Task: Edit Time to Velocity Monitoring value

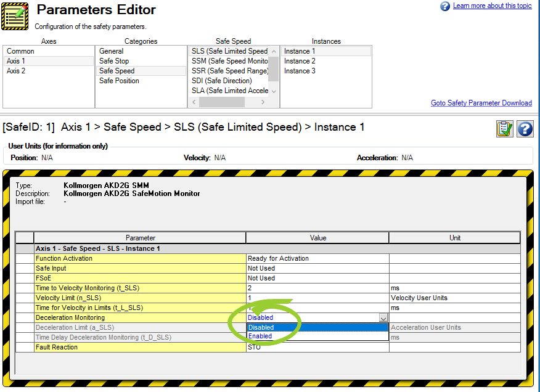Action: 317,288
